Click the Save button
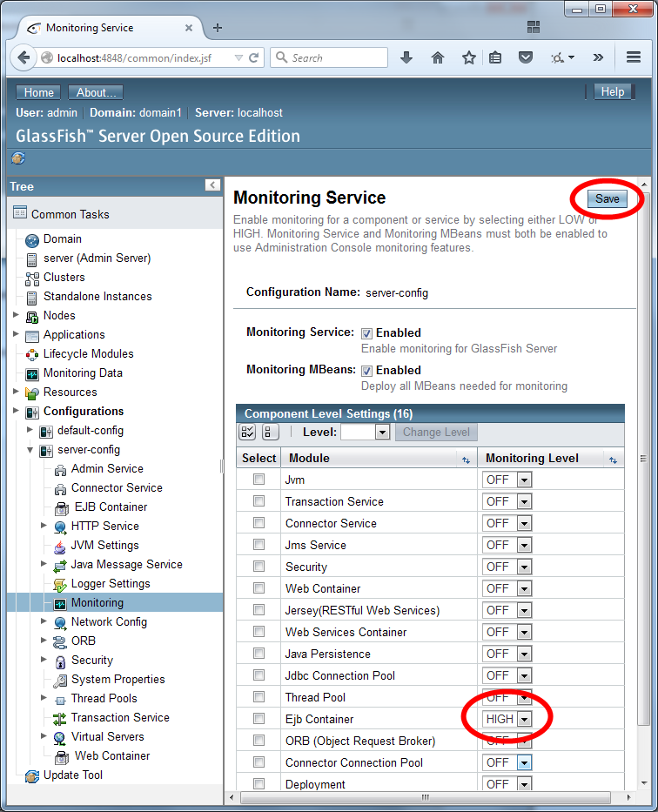This screenshot has height=812, width=658. coord(605,198)
